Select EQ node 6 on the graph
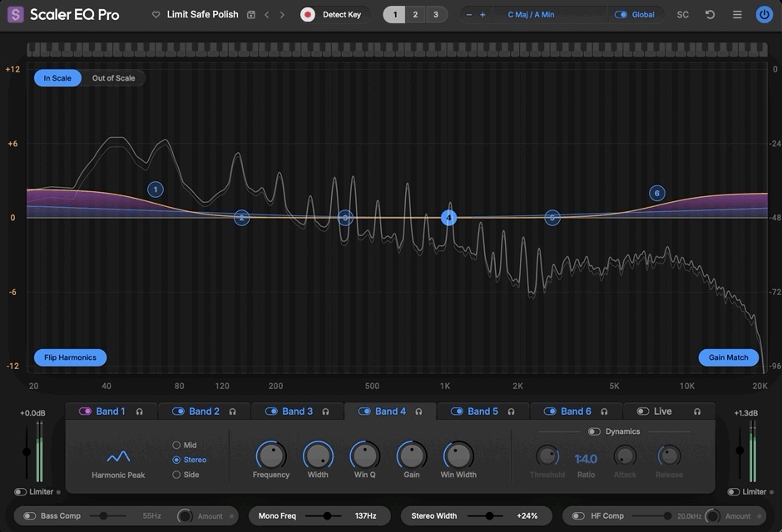 [x=657, y=194]
